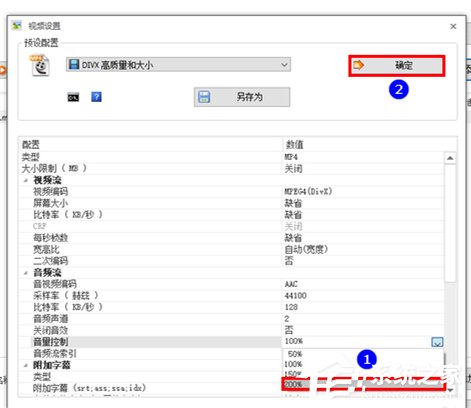Collapse the 视频流 section
Viewport: 471px width, 408px height.
tap(25, 180)
